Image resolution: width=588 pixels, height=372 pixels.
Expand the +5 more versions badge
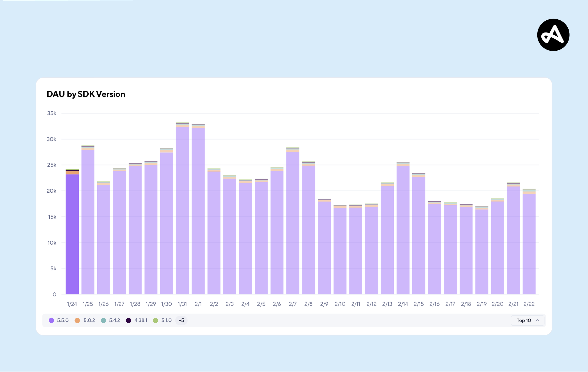pos(181,320)
